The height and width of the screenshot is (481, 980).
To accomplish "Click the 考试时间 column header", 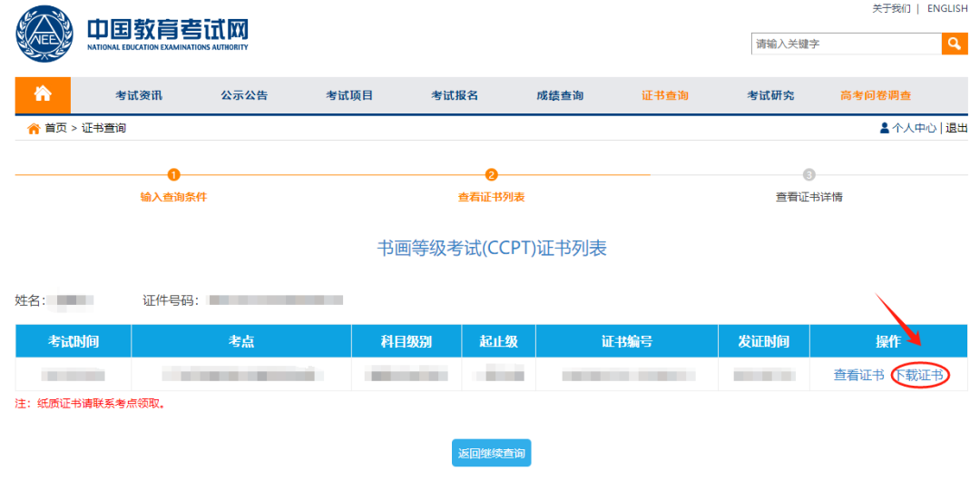I will coord(73,341).
